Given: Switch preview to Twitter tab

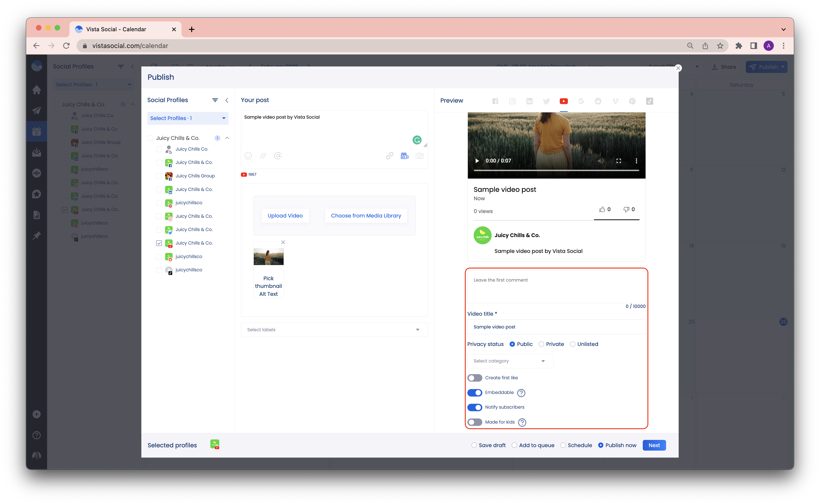Looking at the screenshot, I should 546,101.
